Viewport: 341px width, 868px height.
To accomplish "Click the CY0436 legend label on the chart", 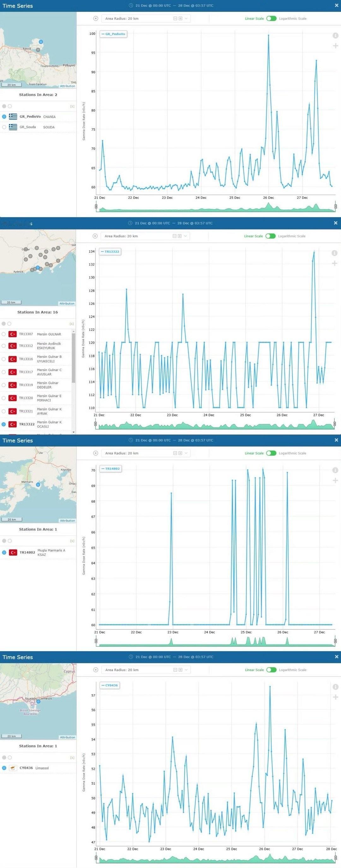I will [x=110, y=685].
